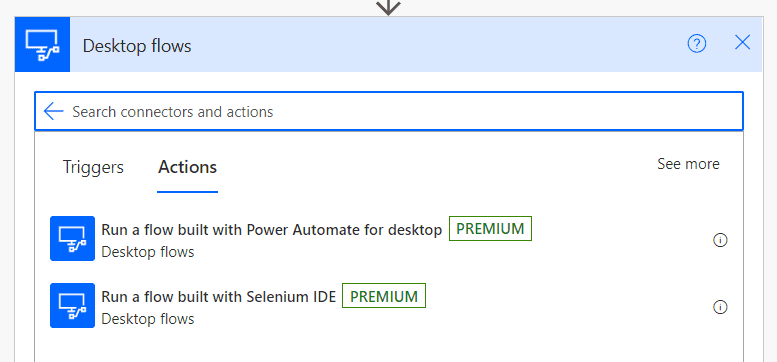Click Desktop flows subtitle under Power Automate action
Viewport: 777px width, 362px height.
tap(148, 252)
